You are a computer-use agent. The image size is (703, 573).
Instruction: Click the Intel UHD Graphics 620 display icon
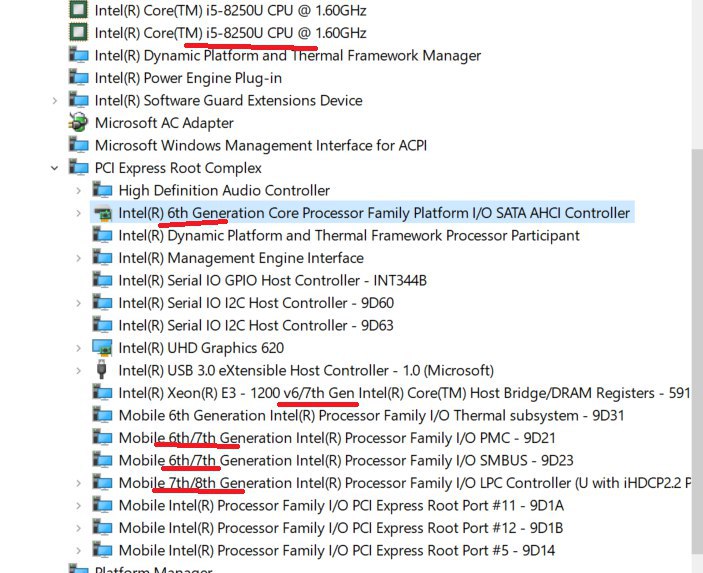[102, 348]
